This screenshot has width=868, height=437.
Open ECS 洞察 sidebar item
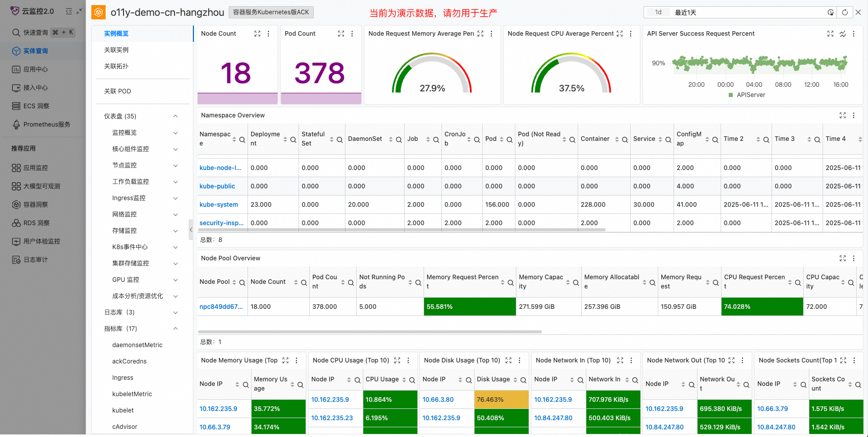(x=36, y=106)
